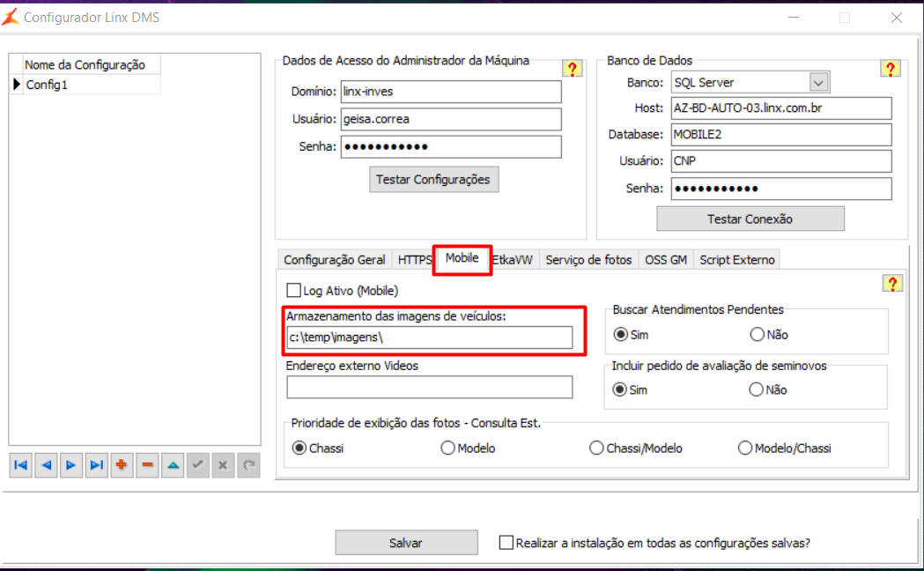The width and height of the screenshot is (924, 571).
Task: Select Sim for Buscar Atendimentos Pendentes
Action: pyautogui.click(x=620, y=335)
